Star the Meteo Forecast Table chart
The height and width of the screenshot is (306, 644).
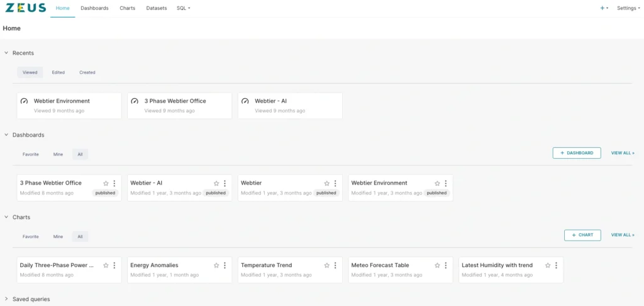tap(438, 266)
